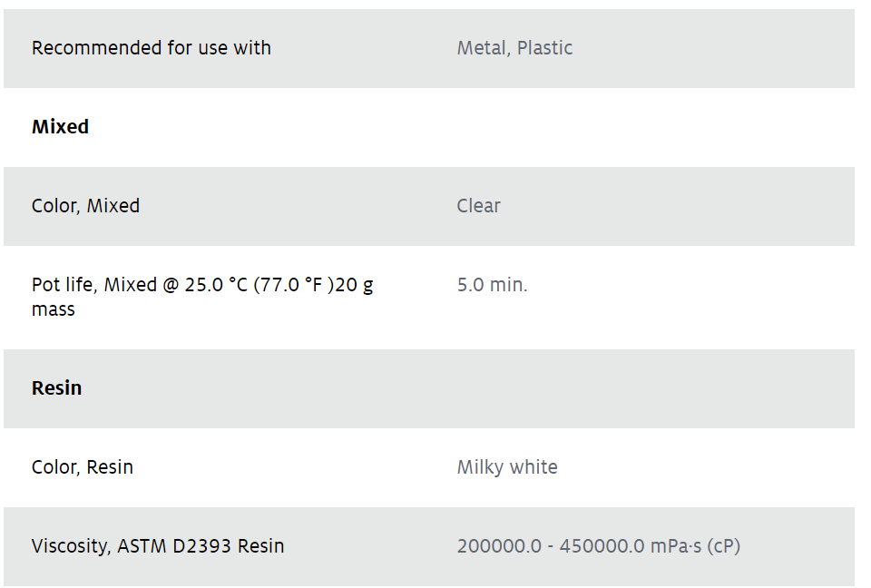Click the '25.0 °C' temperature text
This screenshot has height=588, width=871.
(216, 285)
